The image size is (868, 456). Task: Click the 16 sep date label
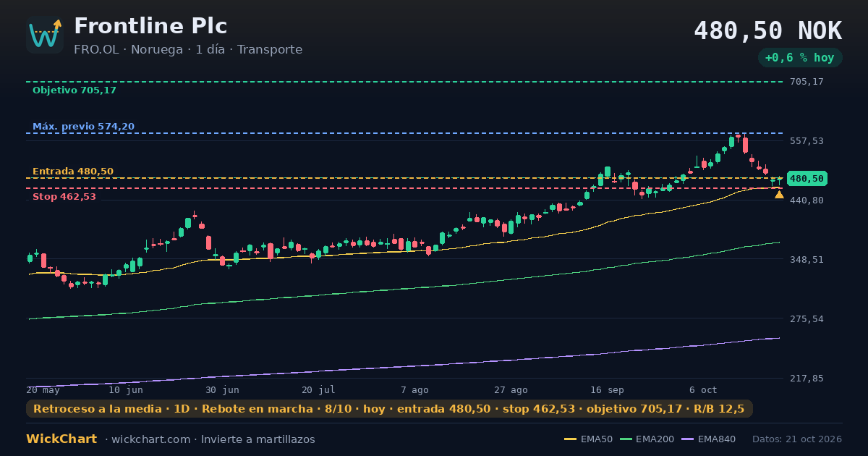(x=607, y=389)
